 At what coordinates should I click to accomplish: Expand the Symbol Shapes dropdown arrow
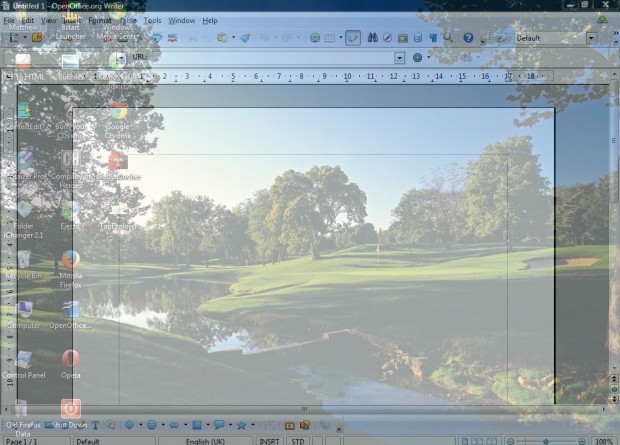[x=163, y=425]
